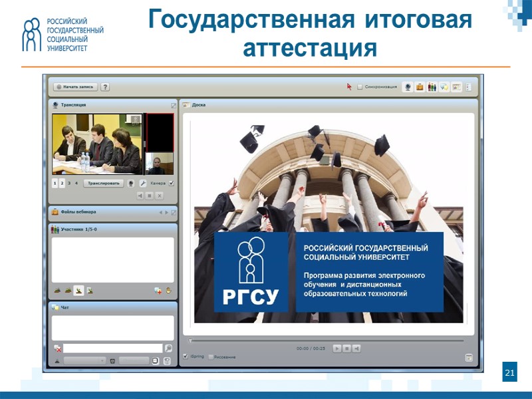
Task: Click the highlighted third participant icon
Action: [78, 291]
